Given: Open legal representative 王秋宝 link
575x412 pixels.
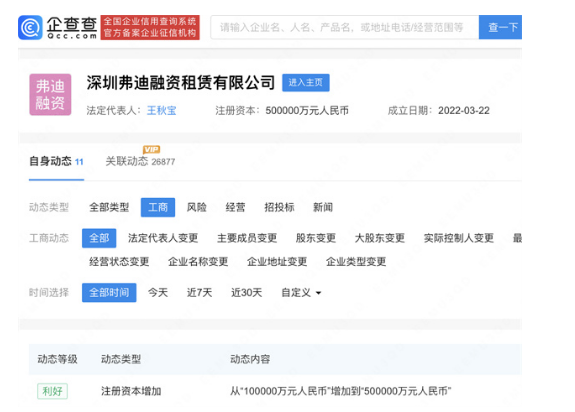Looking at the screenshot, I should [161, 110].
